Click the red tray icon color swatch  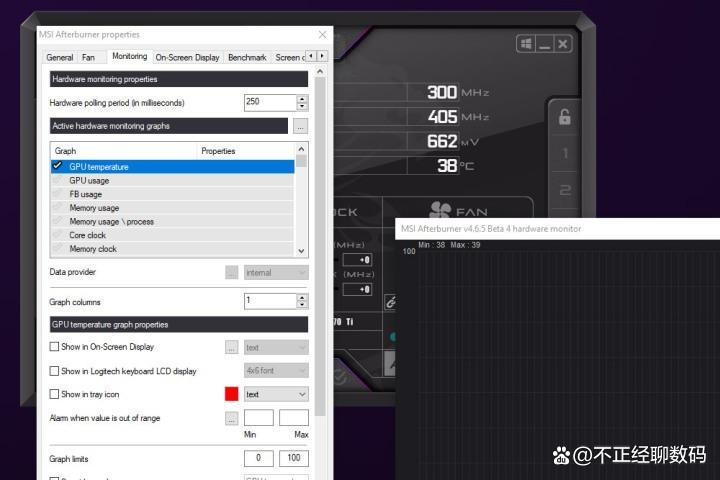click(x=232, y=395)
